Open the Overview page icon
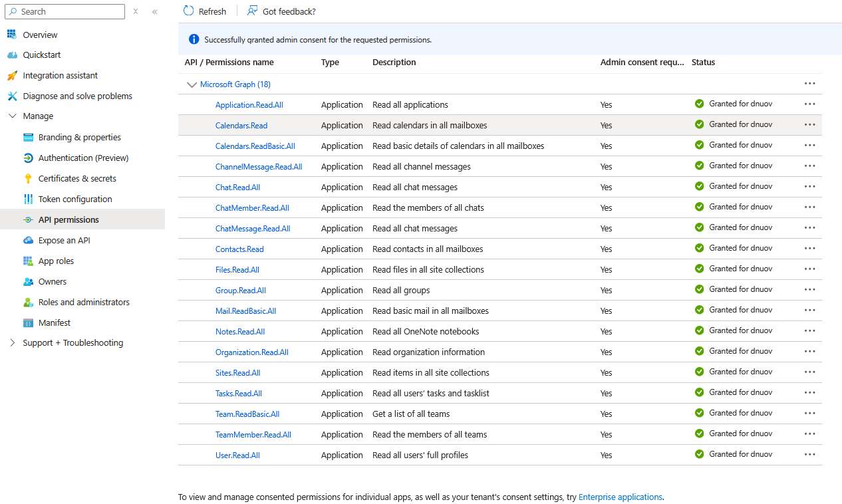Screen dimensions: 842x504 [x=12, y=35]
